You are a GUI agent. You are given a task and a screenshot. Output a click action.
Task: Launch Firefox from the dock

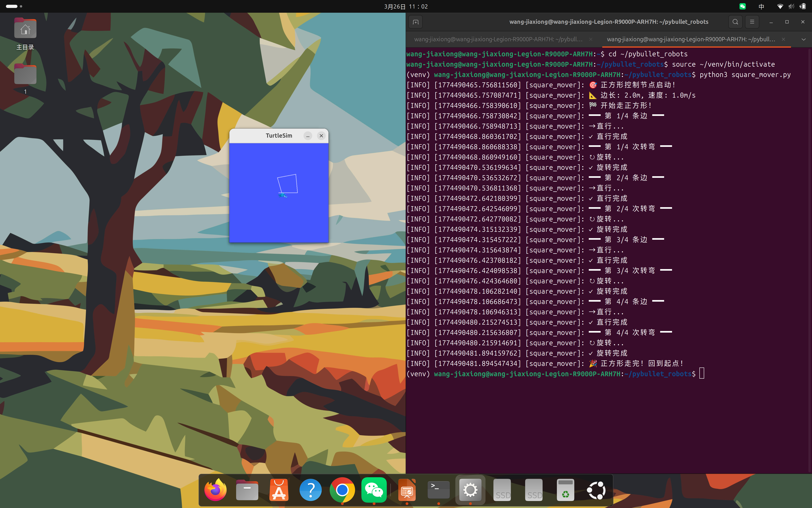tap(215, 490)
